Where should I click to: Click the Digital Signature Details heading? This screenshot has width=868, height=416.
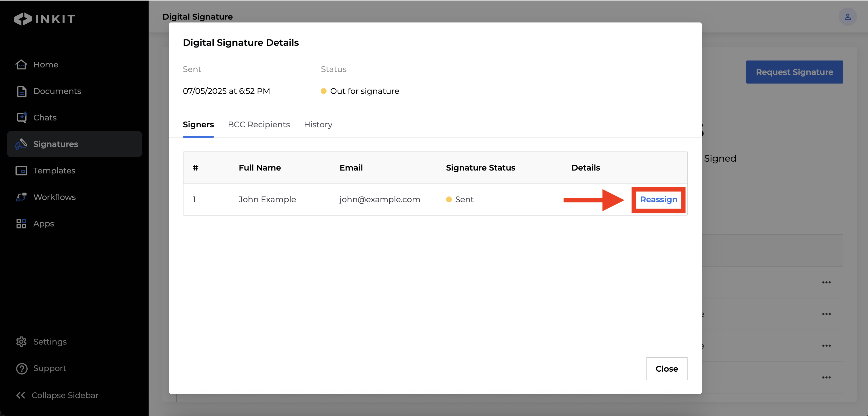tap(240, 42)
